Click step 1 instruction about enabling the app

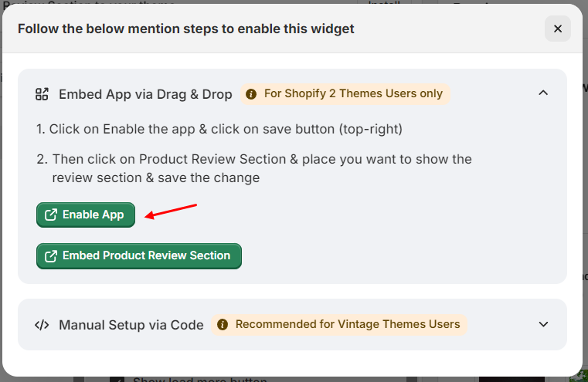click(x=219, y=129)
